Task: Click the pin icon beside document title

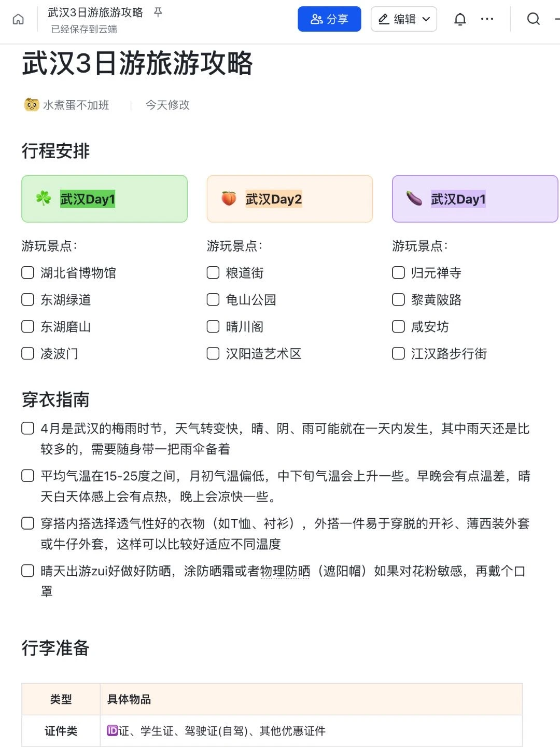Action: coord(158,12)
